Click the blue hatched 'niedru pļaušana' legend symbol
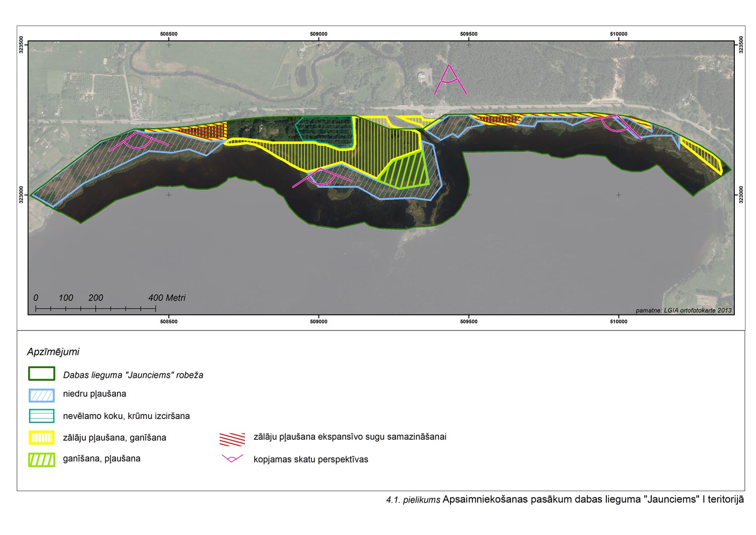The height and width of the screenshot is (535, 756). (41, 395)
